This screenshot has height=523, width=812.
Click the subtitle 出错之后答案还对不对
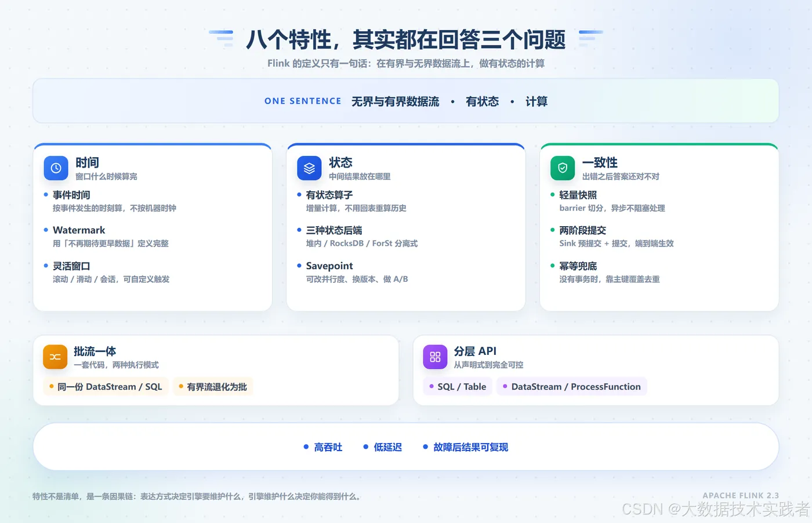[621, 176]
